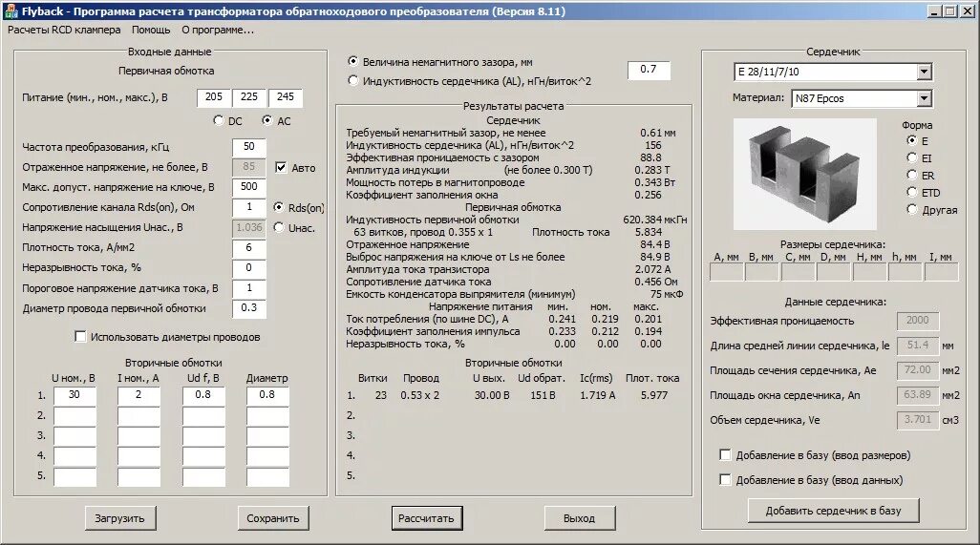Open the О программе... menu
Image resolution: width=980 pixels, height=545 pixels.
click(218, 30)
